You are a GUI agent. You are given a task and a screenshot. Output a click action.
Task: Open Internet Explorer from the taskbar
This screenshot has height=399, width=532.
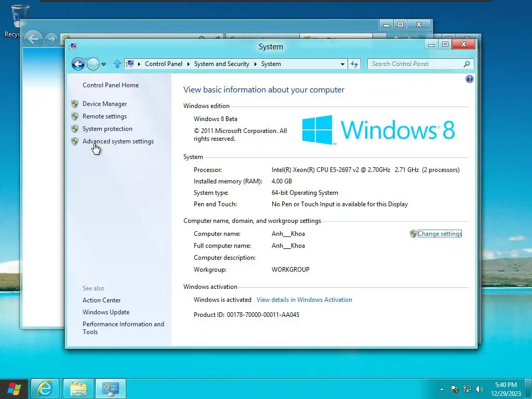pyautogui.click(x=45, y=389)
